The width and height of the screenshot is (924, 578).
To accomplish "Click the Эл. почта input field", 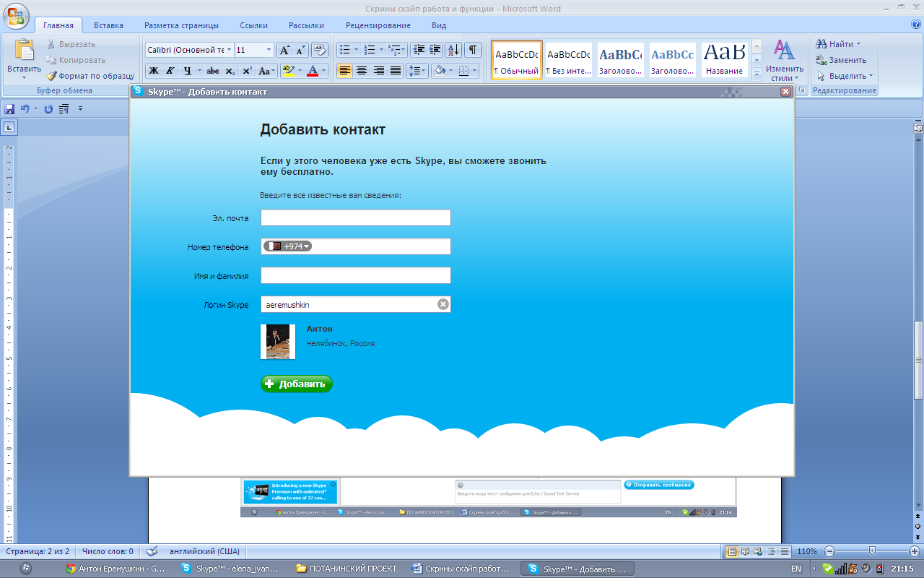I will click(356, 217).
